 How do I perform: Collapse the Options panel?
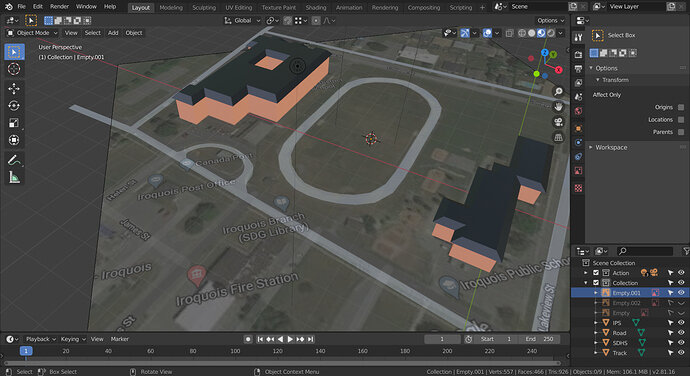[591, 68]
